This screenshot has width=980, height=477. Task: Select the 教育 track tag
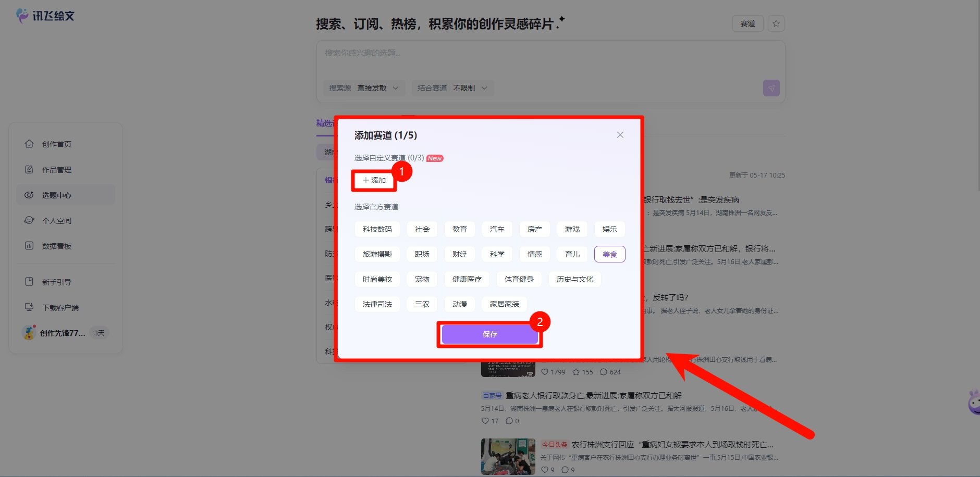pos(460,229)
